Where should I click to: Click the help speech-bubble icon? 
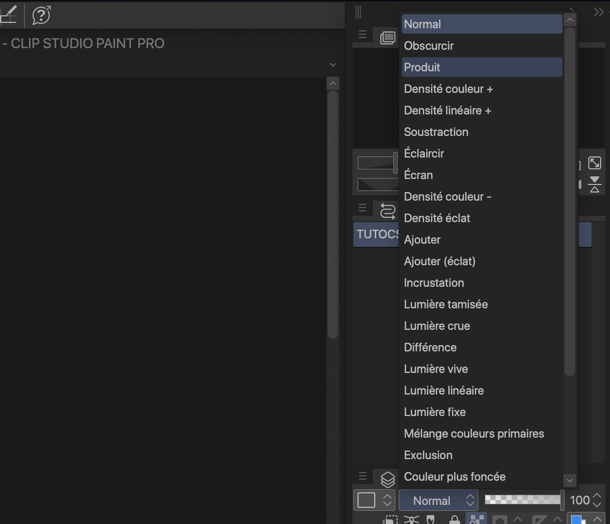point(41,15)
